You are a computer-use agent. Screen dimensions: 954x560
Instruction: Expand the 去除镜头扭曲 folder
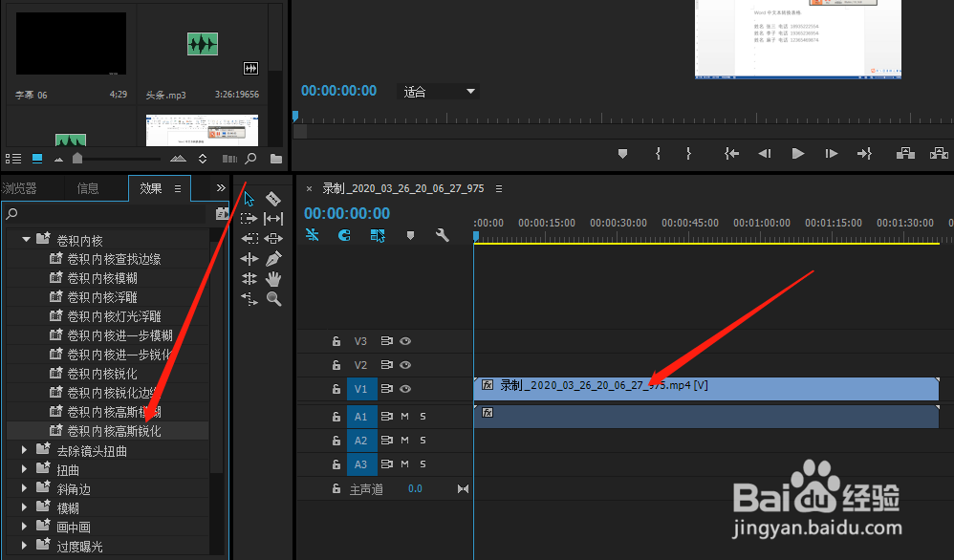coord(24,450)
